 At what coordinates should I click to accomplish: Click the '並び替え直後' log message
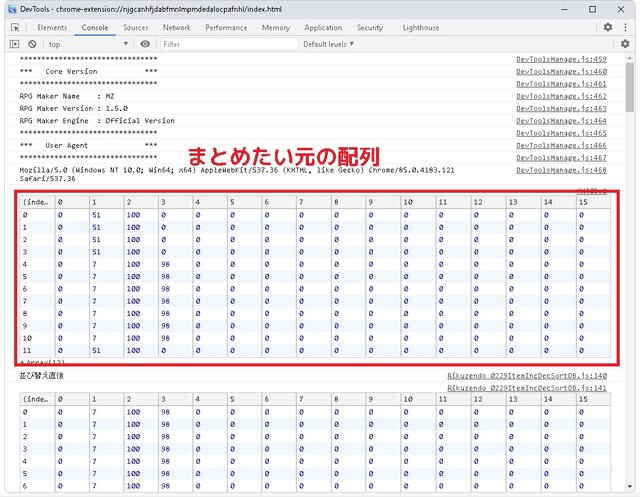click(x=41, y=375)
